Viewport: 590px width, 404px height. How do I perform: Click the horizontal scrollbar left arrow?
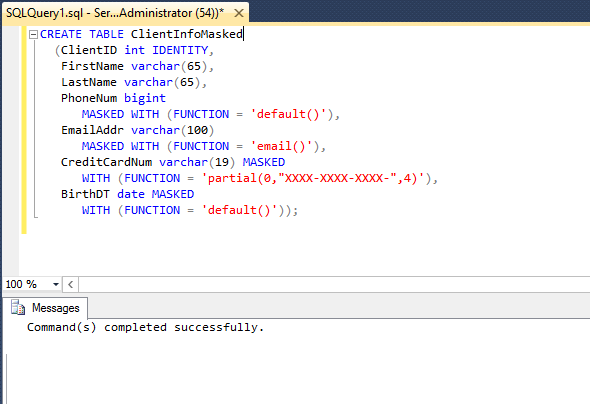point(71,284)
